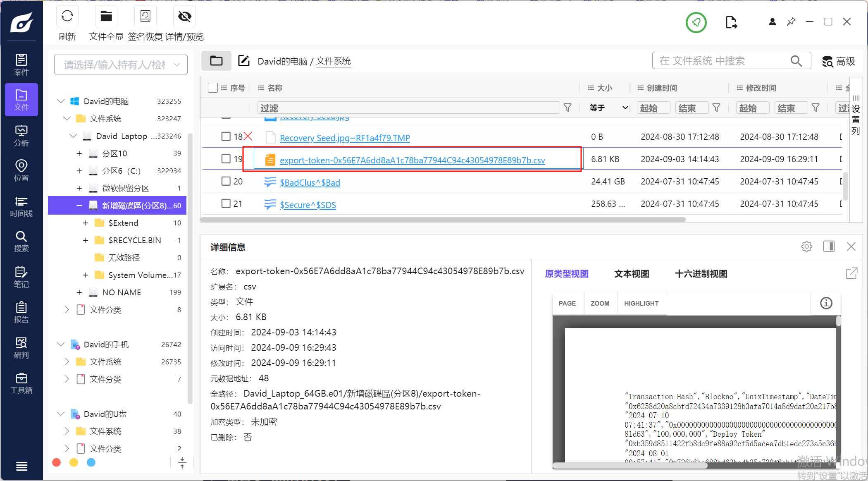Switch to the 文本视图 tab
The height and width of the screenshot is (481, 868).
pos(632,274)
